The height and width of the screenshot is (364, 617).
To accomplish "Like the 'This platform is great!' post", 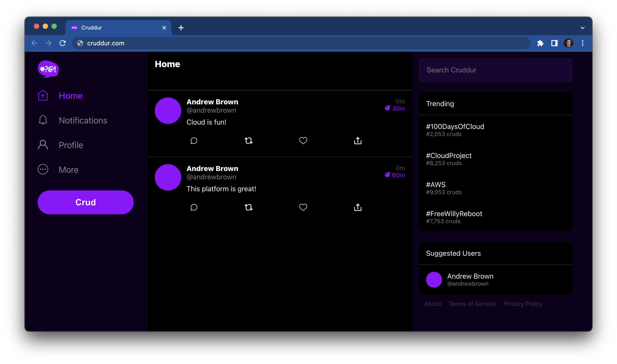I will (x=303, y=207).
